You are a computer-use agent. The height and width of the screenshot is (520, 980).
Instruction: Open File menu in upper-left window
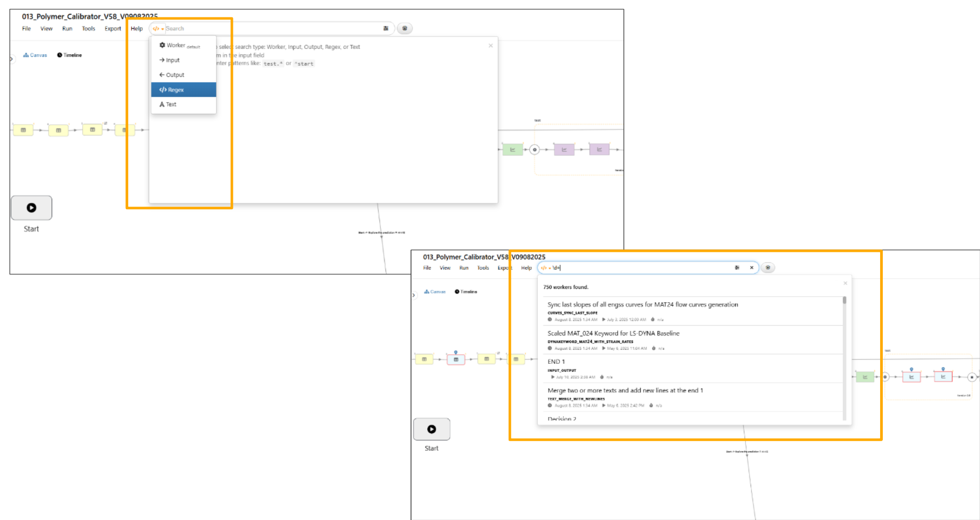coord(26,28)
